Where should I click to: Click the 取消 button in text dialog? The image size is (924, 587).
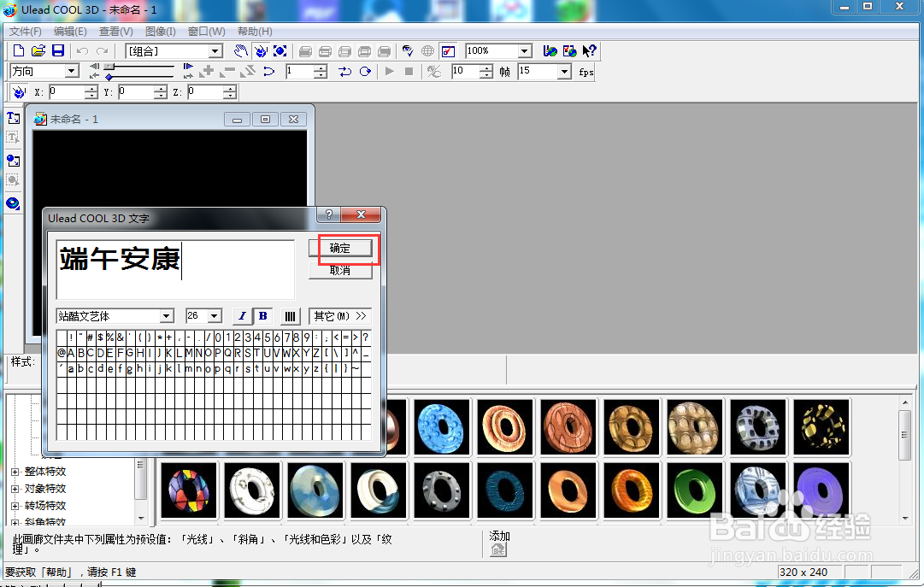[340, 271]
